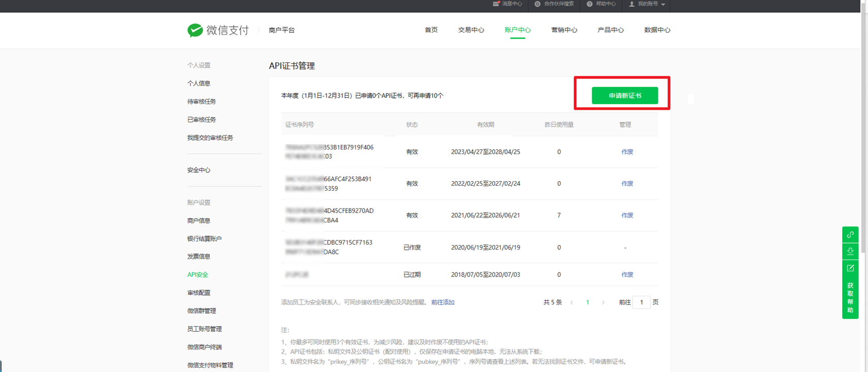Open the 数据中心 navigation tab
This screenshot has width=868, height=372.
pyautogui.click(x=657, y=30)
